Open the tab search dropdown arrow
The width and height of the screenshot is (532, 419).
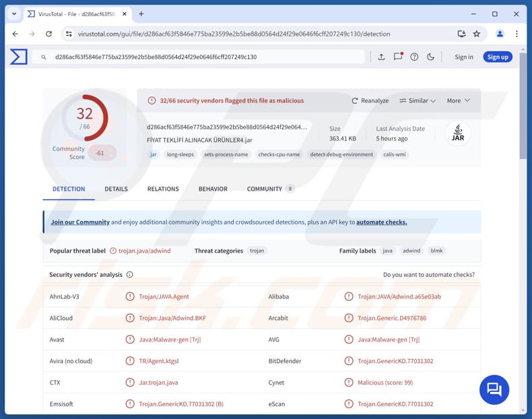tap(14, 13)
